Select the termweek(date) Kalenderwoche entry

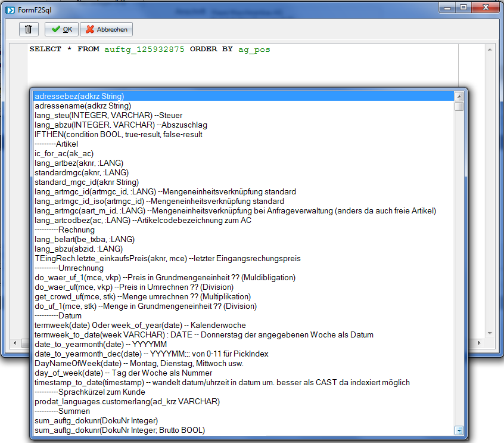tap(140, 325)
